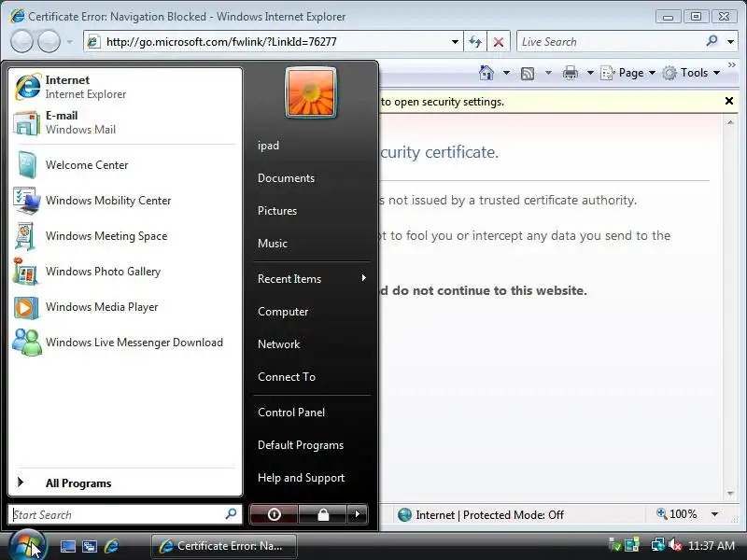
Task: Click the Live Search box
Action: (x=610, y=41)
